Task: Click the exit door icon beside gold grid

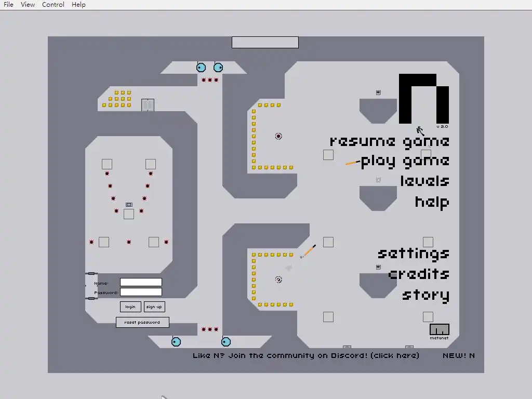Action: [x=148, y=105]
